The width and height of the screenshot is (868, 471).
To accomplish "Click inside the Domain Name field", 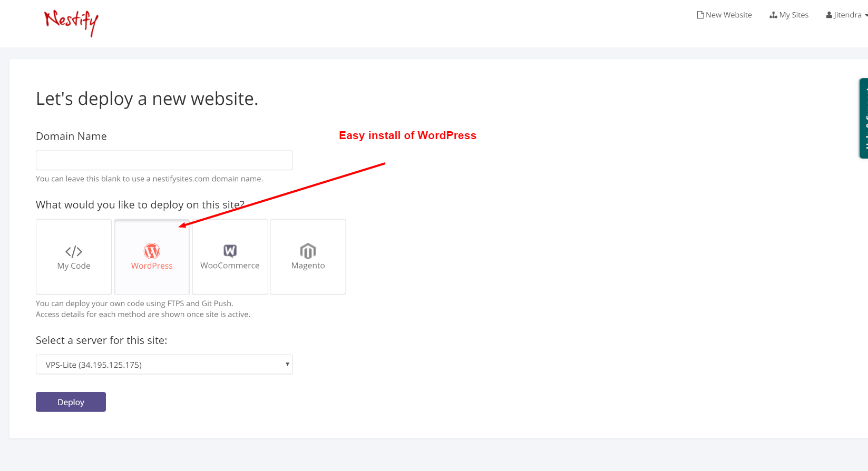I will (164, 160).
